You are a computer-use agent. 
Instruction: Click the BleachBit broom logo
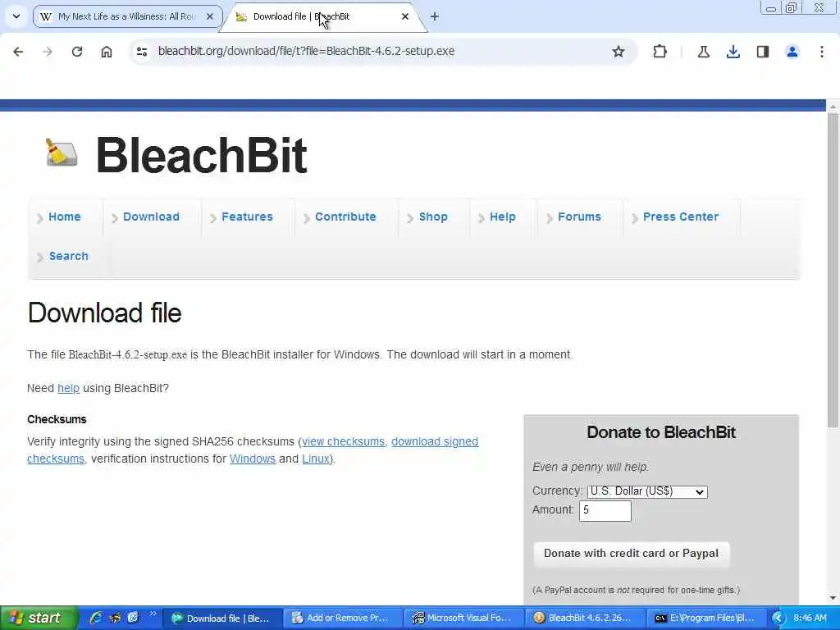pos(61,153)
